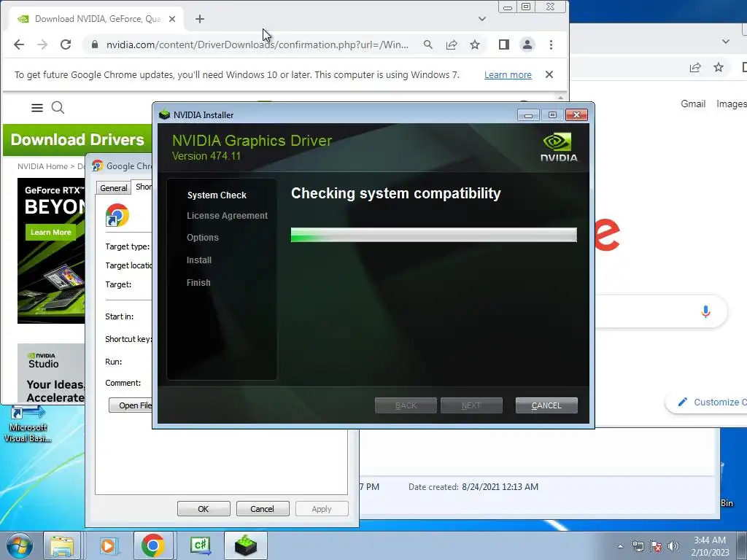Open NVIDIA site hamburger menu
Image resolution: width=747 pixels, height=560 pixels.
37,108
